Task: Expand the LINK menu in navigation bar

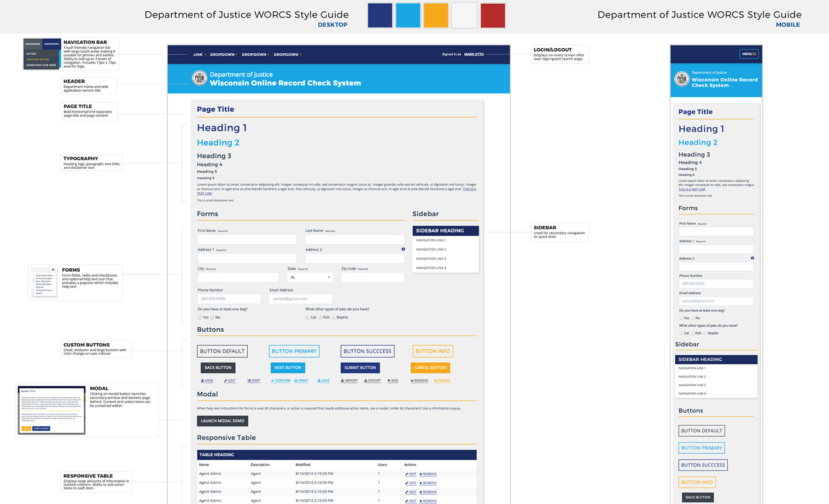Action: tap(199, 54)
